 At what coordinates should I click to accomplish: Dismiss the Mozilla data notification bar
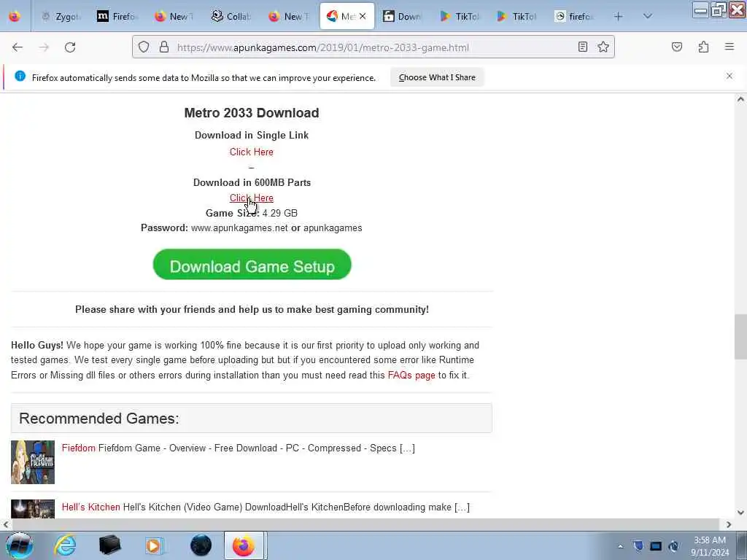[x=729, y=76]
